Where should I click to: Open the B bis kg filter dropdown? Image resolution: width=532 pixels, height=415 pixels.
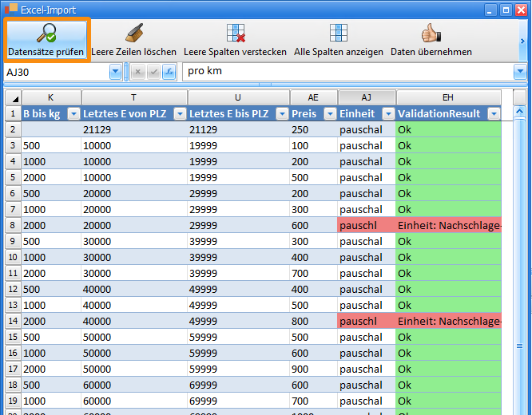(73, 114)
